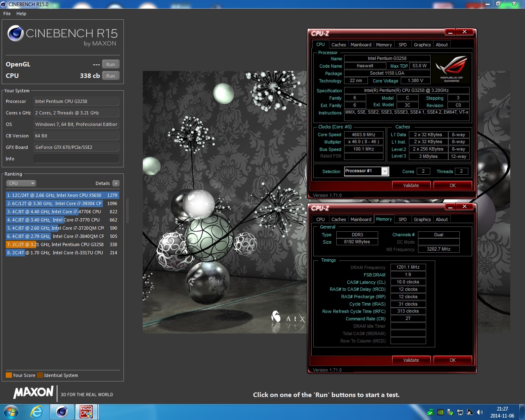
Task: Click the NB Frequency value 3202.7 MHz
Action: coord(438,249)
